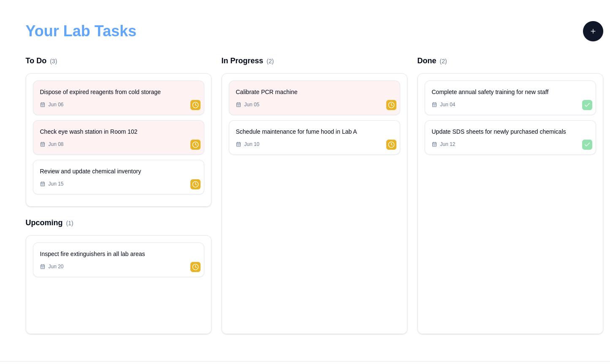610x364 pixels.
Task: Click clock status icon for Review chemical inventory
Action: (195, 184)
